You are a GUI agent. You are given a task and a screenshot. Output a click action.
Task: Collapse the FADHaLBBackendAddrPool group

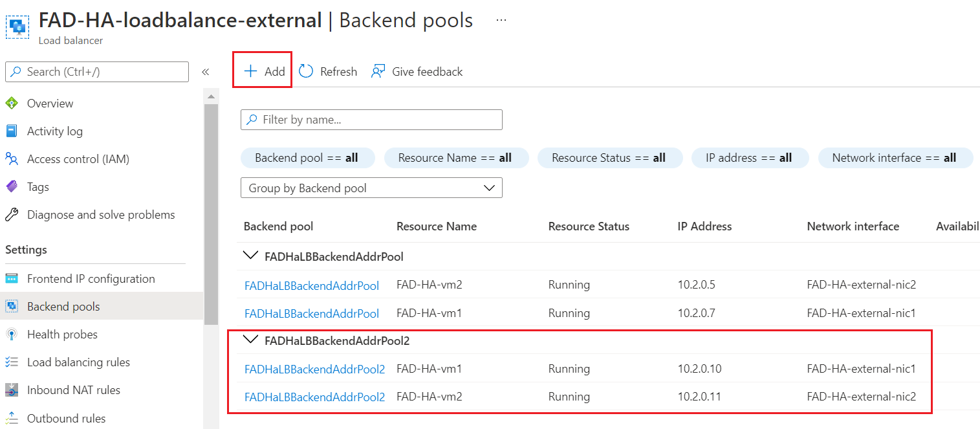(251, 256)
